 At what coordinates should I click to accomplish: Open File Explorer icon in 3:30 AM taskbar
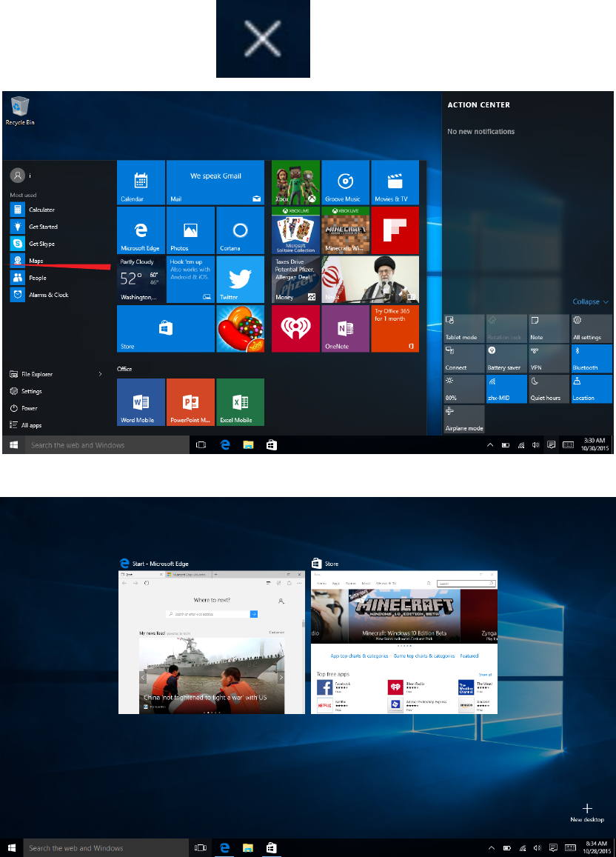(x=248, y=445)
